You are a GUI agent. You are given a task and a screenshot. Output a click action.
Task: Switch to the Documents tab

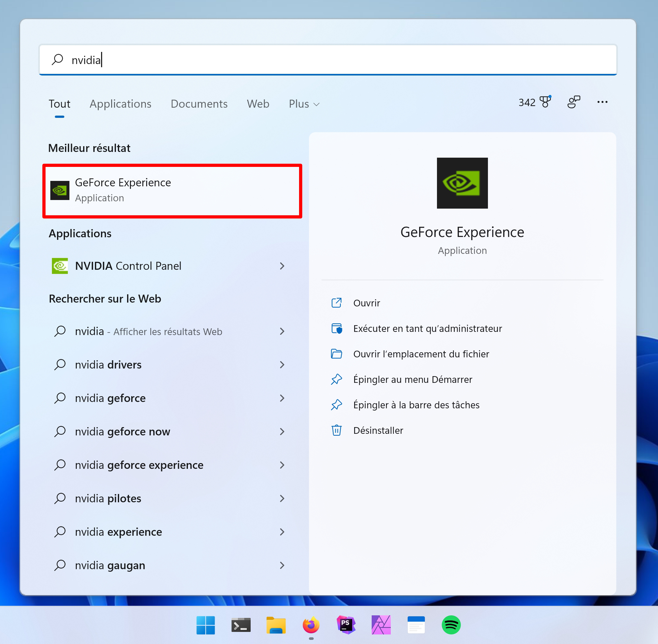(199, 104)
